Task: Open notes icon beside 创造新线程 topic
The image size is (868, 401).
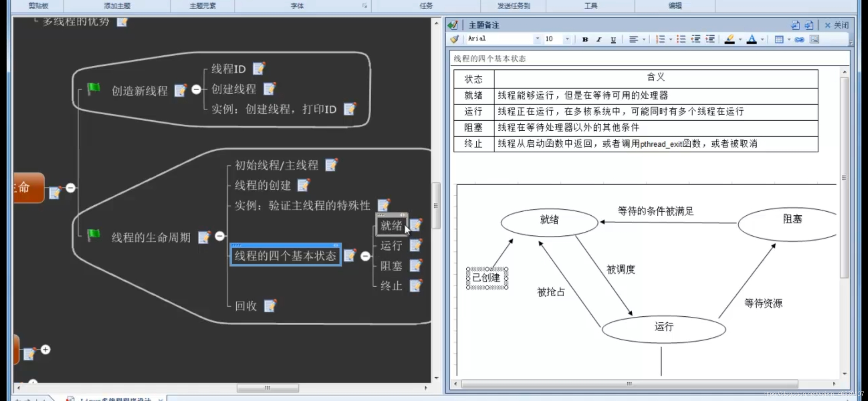Action: pyautogui.click(x=181, y=90)
